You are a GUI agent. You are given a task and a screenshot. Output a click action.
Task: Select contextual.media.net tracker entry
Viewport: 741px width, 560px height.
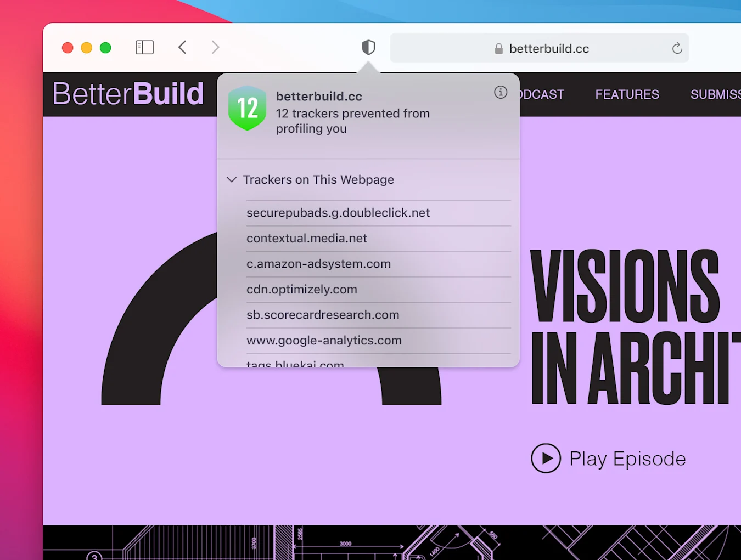(307, 239)
